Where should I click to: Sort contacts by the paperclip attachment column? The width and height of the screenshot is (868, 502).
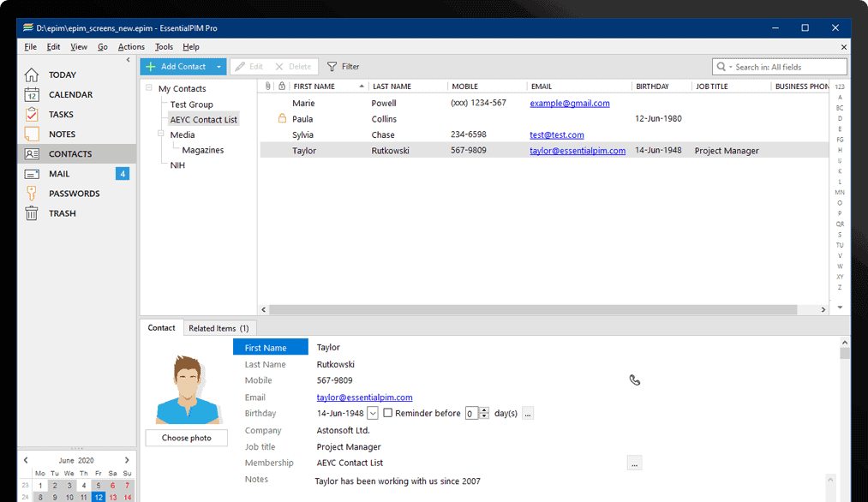(x=267, y=86)
